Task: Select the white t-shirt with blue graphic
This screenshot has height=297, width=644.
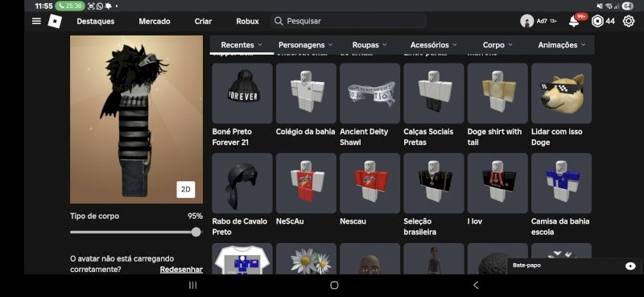Action: click(x=242, y=259)
